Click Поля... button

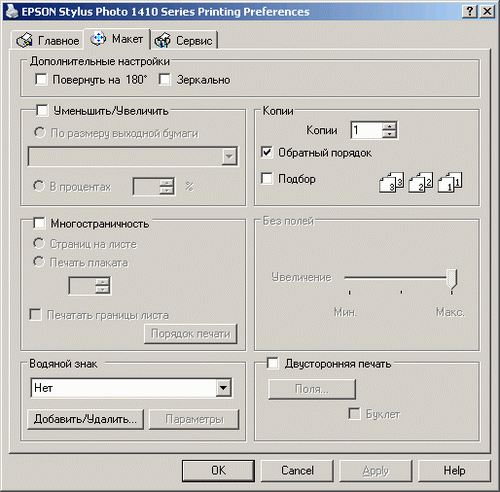click(312, 389)
